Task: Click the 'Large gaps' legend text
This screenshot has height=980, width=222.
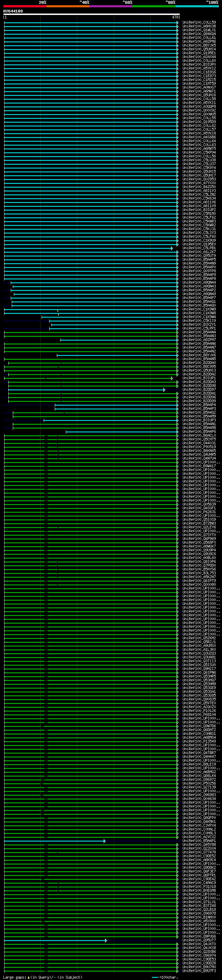Action: click(15, 977)
